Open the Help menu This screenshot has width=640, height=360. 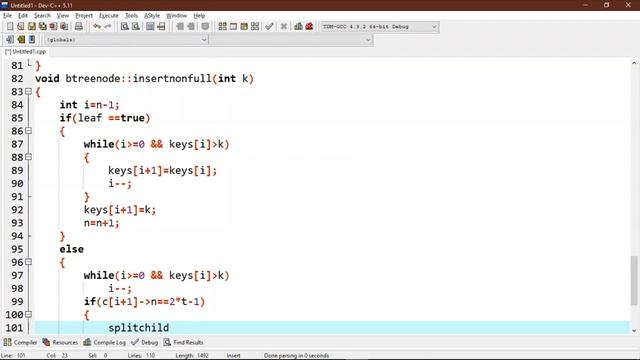tap(199, 16)
